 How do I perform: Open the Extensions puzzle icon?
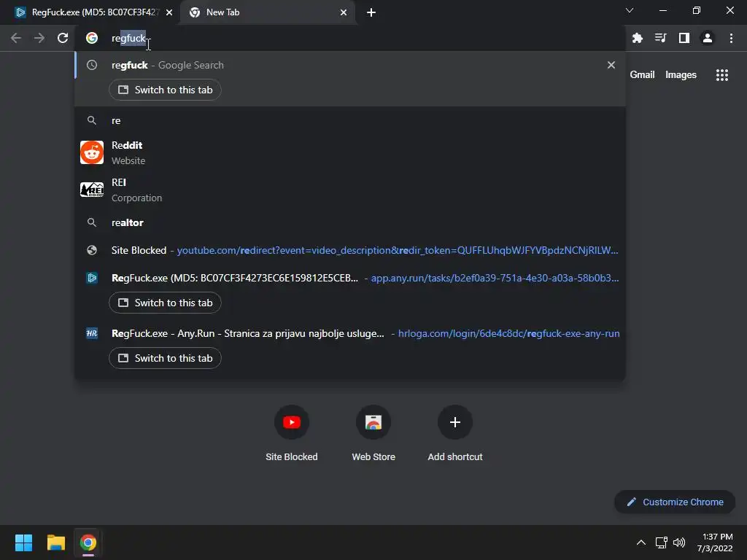(x=637, y=38)
